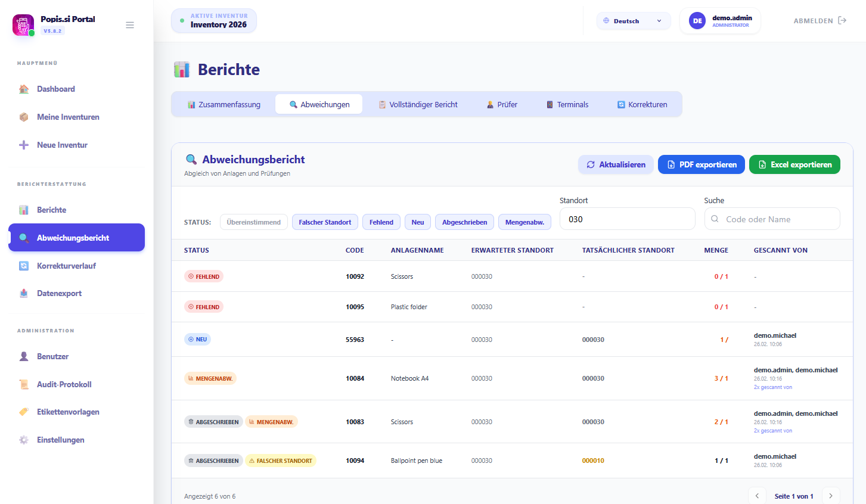This screenshot has height=504, width=866.
Task: Open the Aktive Inventur selector Inventory 2026
Action: pos(214,21)
